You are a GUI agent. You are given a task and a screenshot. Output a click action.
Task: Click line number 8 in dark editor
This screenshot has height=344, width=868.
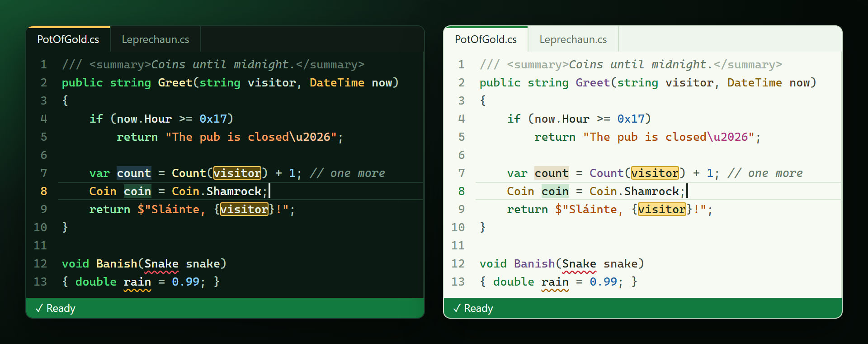pyautogui.click(x=44, y=191)
